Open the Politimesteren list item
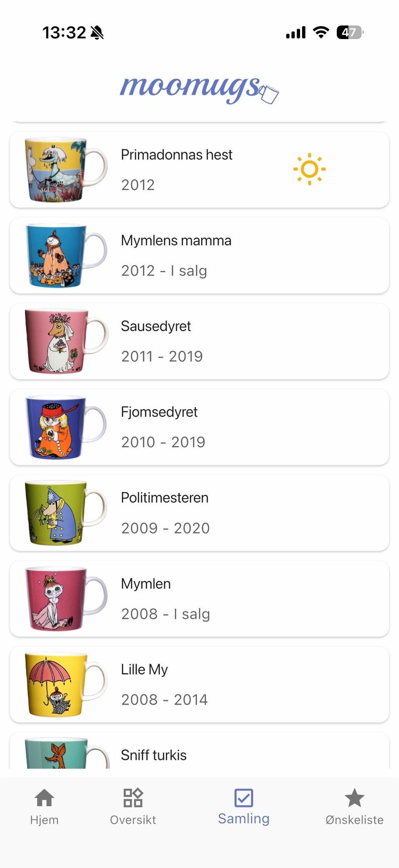 (199, 513)
